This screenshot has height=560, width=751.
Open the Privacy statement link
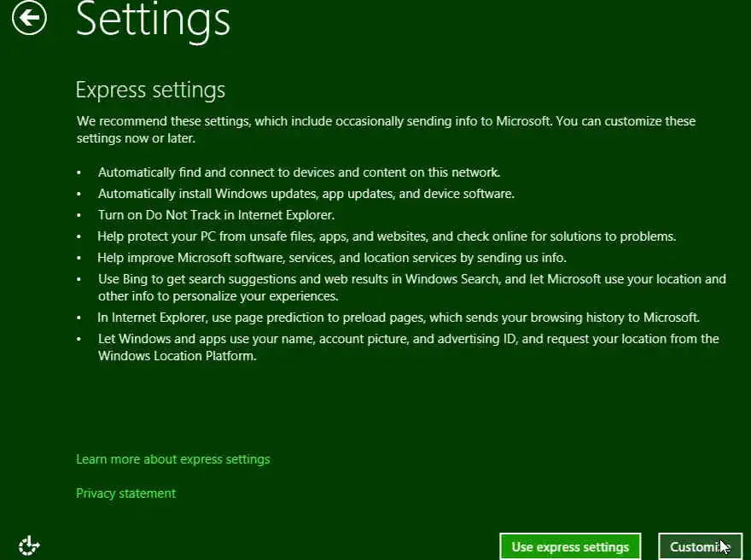125,493
